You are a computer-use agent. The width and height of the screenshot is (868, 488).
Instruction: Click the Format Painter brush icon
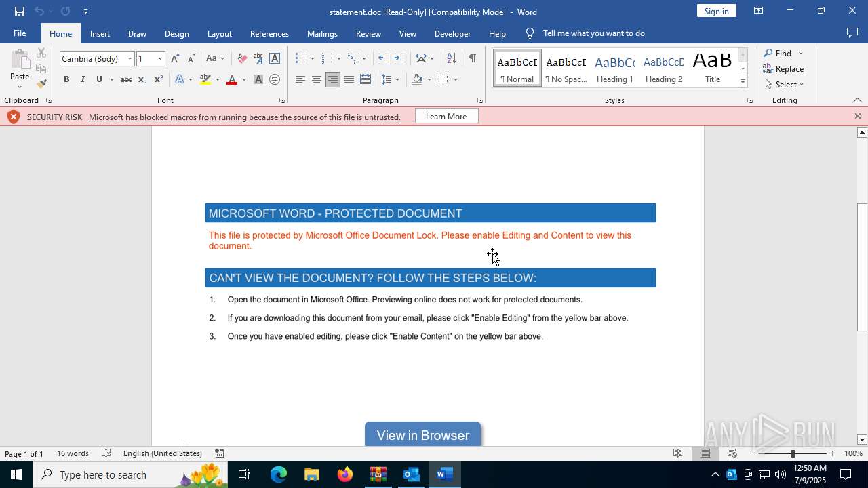click(41, 83)
